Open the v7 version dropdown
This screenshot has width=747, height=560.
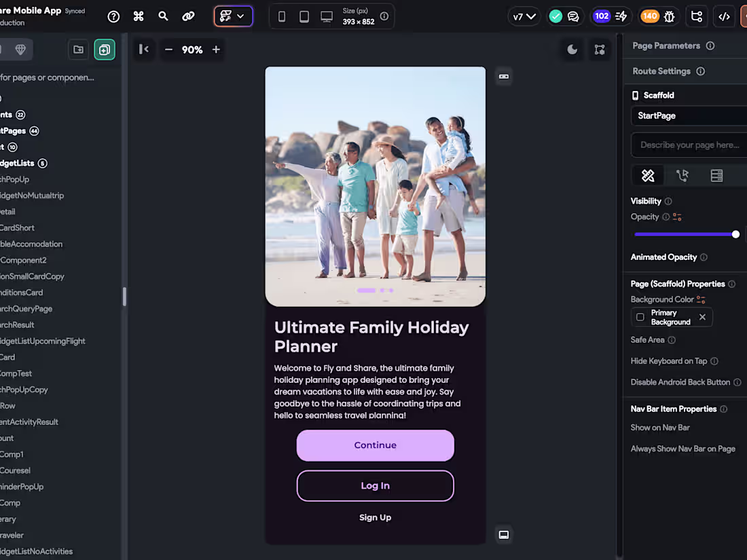524,15
